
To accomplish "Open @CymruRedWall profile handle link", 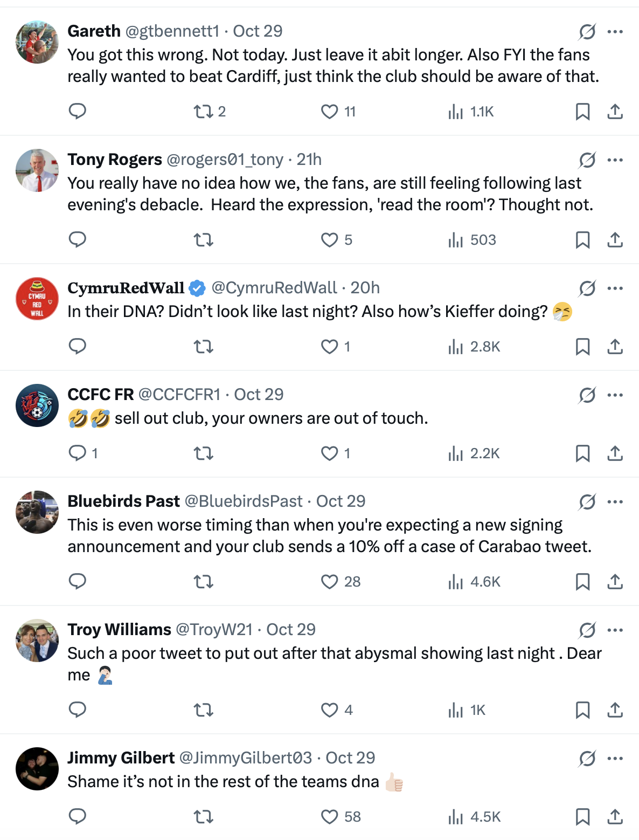I will [274, 288].
